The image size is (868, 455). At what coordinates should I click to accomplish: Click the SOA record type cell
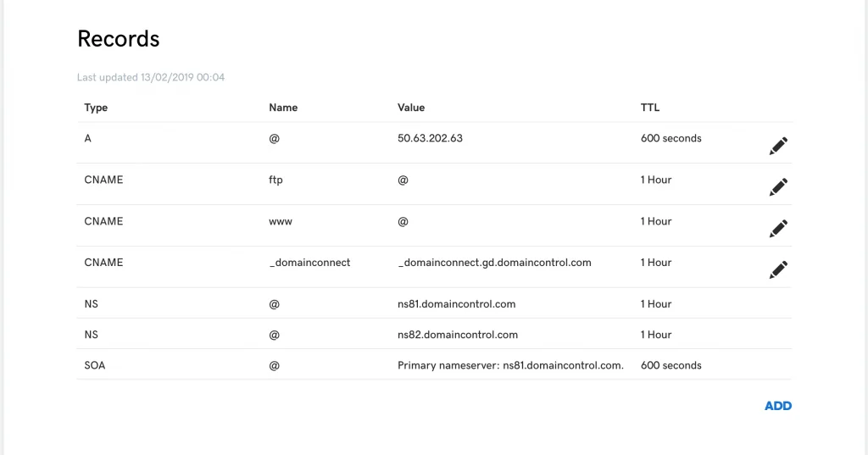pos(95,365)
